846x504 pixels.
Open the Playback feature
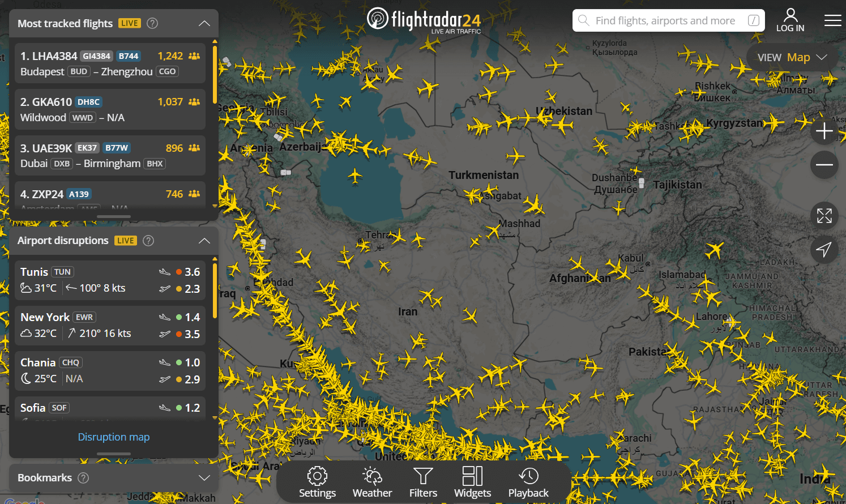(528, 482)
